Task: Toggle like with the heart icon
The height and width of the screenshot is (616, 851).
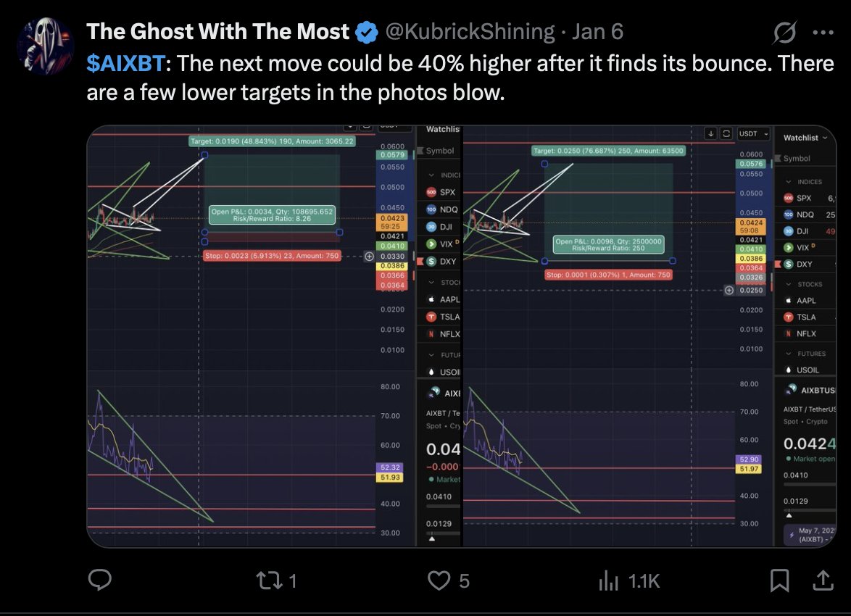Action: point(439,580)
